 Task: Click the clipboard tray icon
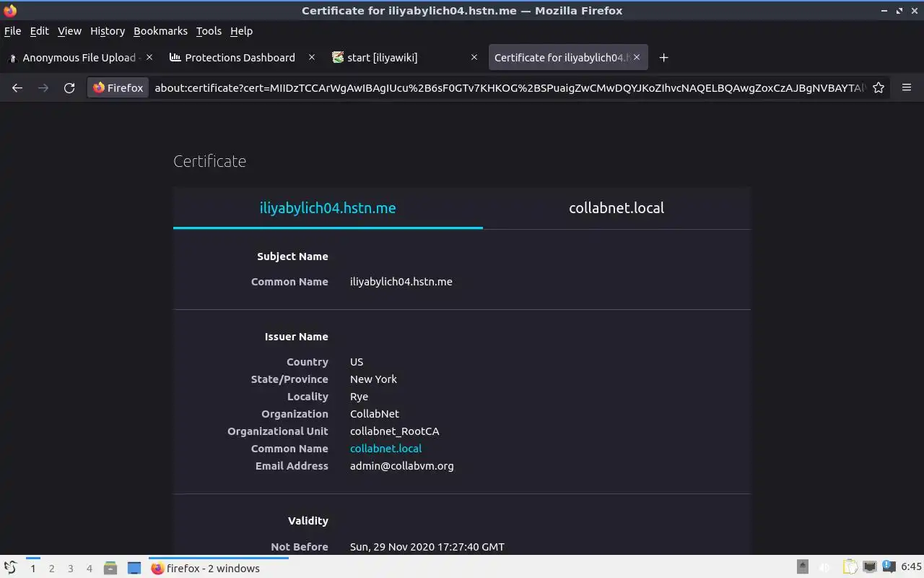850,567
